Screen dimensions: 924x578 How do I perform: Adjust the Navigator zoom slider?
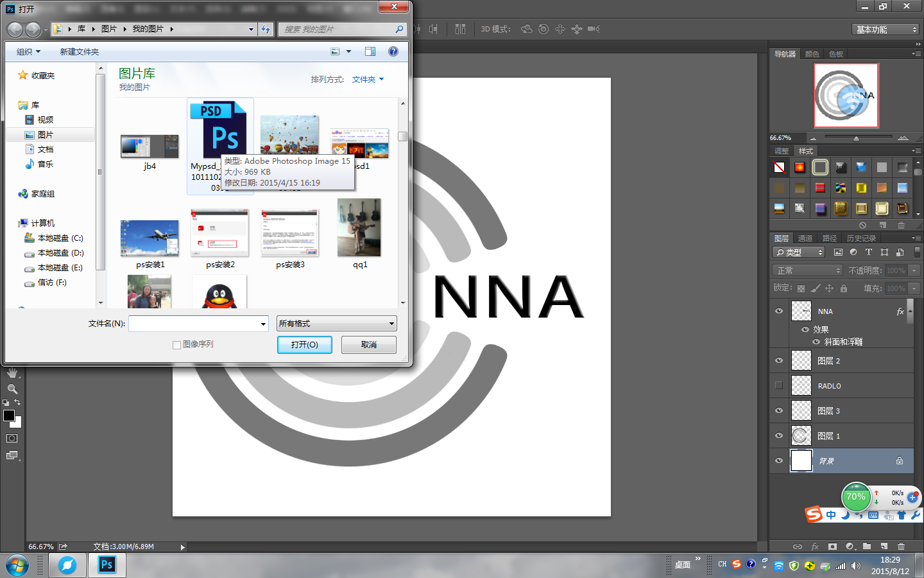pos(856,138)
